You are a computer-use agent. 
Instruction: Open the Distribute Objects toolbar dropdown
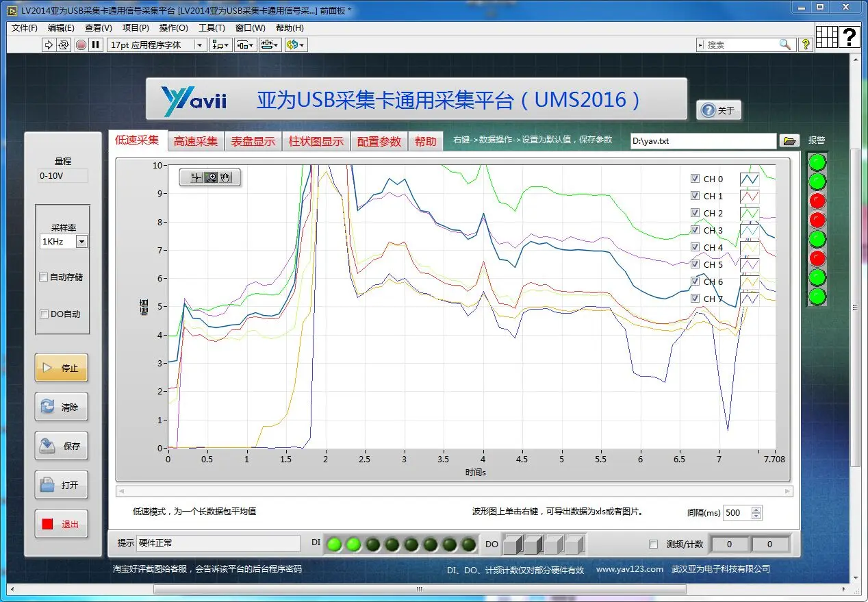click(246, 45)
